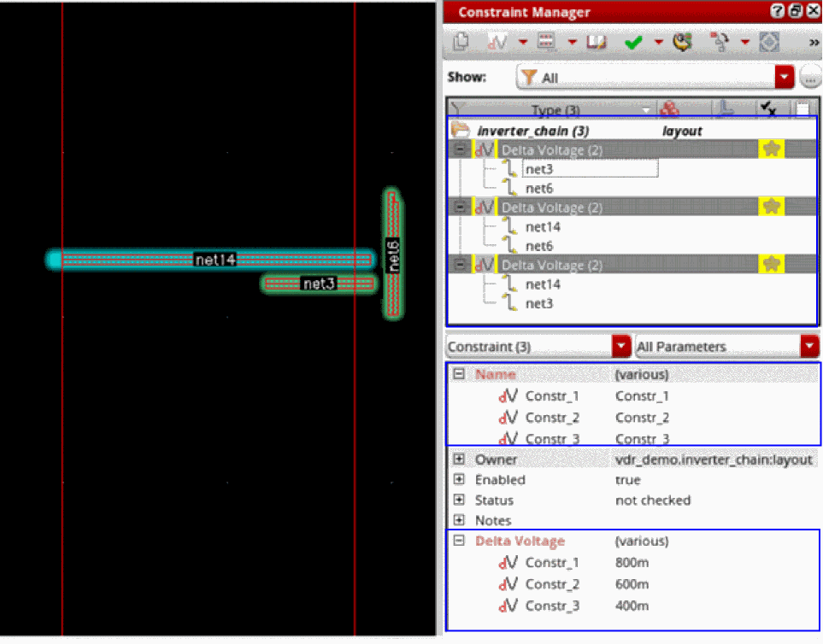Click the template grid toolbar icon
823x644 pixels.
[546, 42]
